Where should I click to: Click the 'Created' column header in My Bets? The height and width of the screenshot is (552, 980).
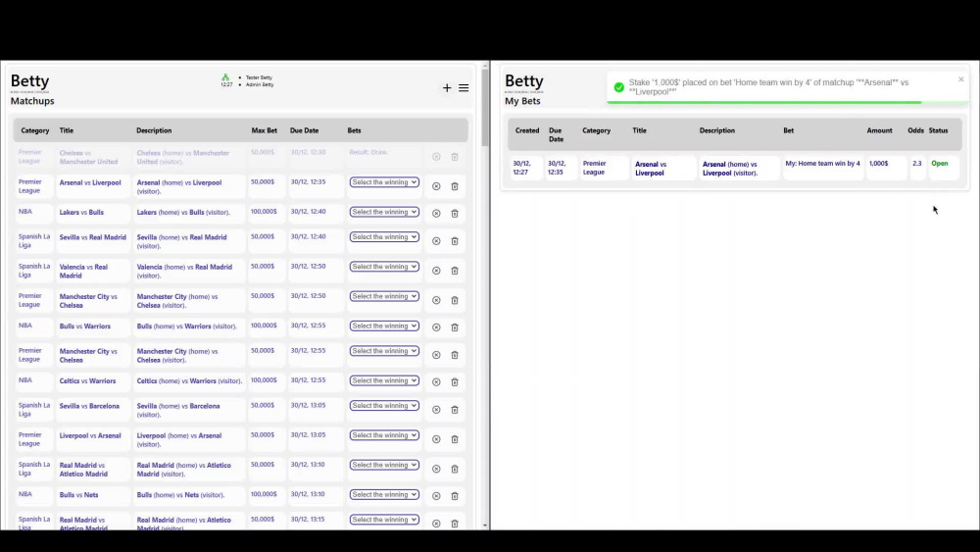click(527, 130)
